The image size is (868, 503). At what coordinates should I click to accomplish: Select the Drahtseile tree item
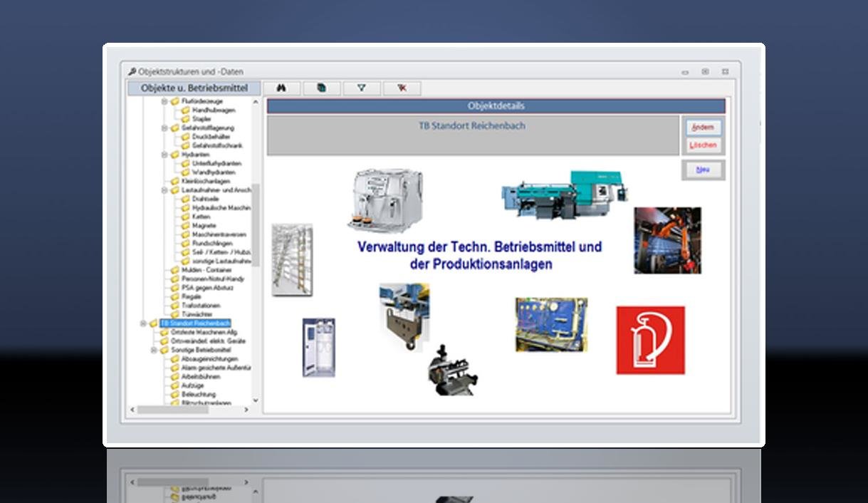click(x=206, y=199)
